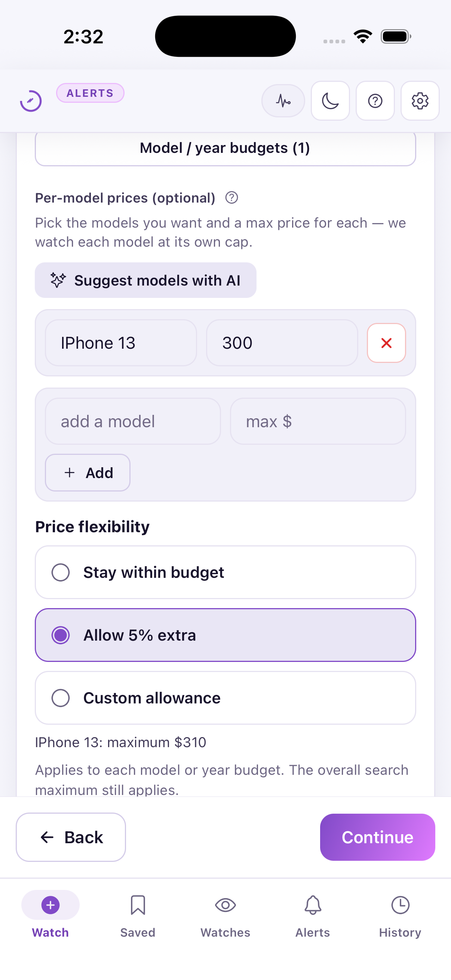Select Allow 5% extra option
The image size is (451, 980).
(225, 635)
